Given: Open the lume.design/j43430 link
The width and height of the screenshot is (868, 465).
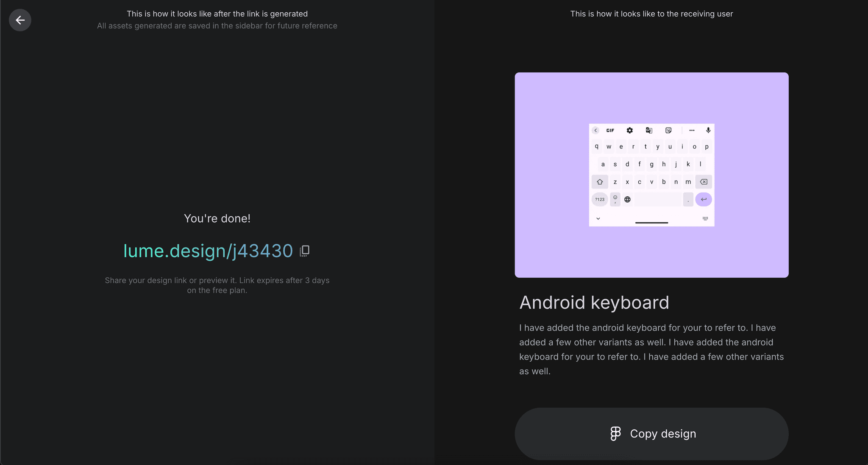Looking at the screenshot, I should [x=208, y=251].
